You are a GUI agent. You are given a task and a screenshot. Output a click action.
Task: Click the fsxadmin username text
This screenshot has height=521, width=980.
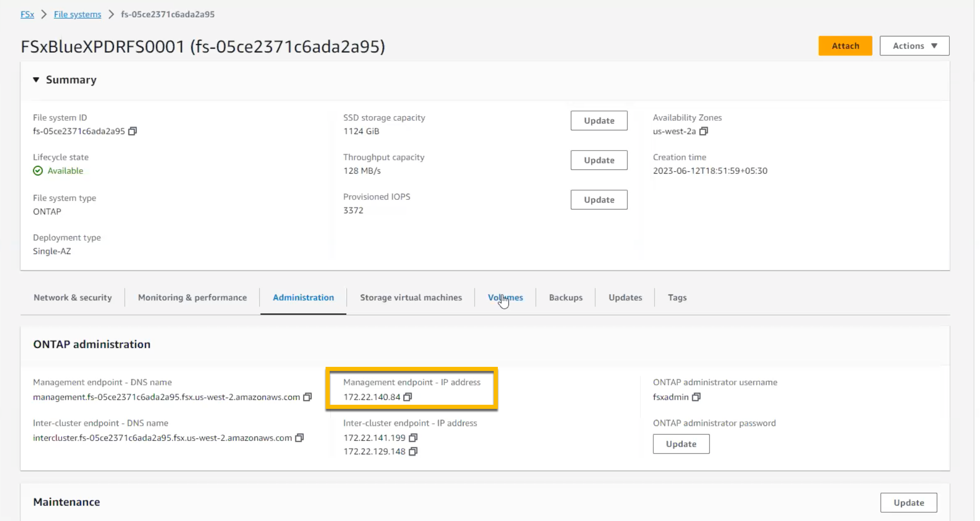tap(671, 397)
